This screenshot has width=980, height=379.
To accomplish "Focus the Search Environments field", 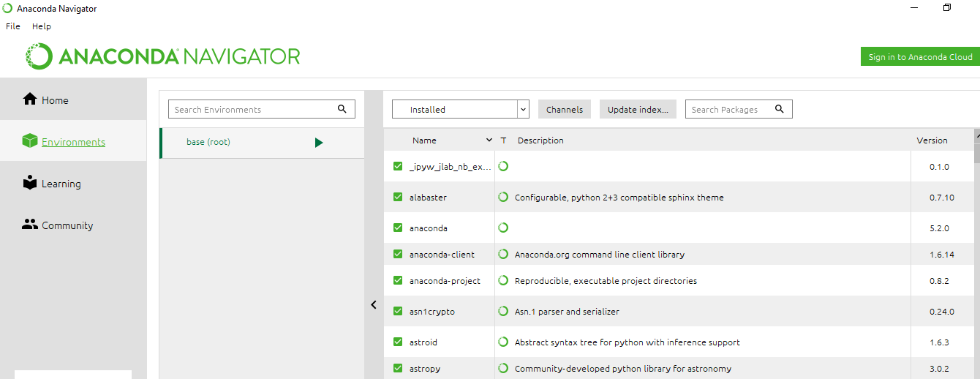I will click(262, 109).
